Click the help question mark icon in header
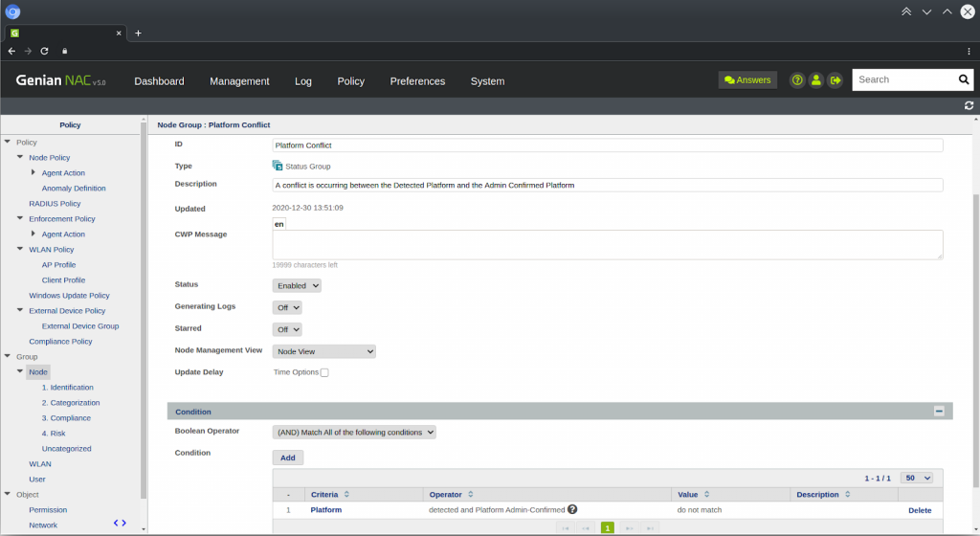The image size is (980, 536). coord(796,80)
